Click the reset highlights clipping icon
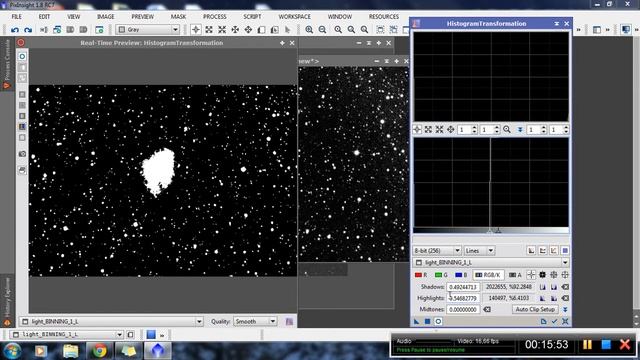The image size is (640, 360). point(565,298)
